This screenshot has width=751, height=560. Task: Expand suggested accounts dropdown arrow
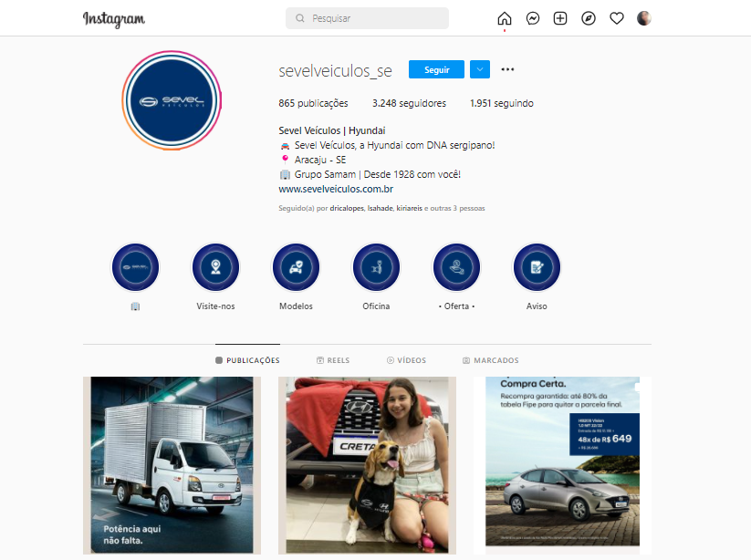[x=480, y=69]
